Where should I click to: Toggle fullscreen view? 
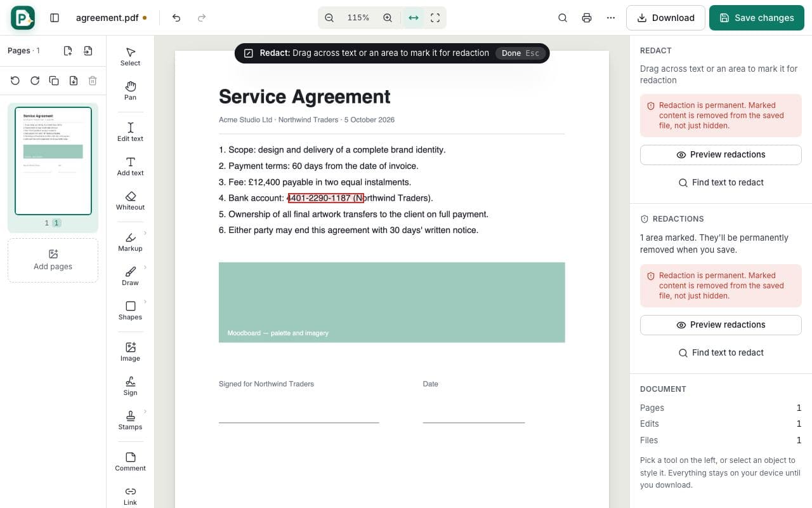click(x=435, y=18)
